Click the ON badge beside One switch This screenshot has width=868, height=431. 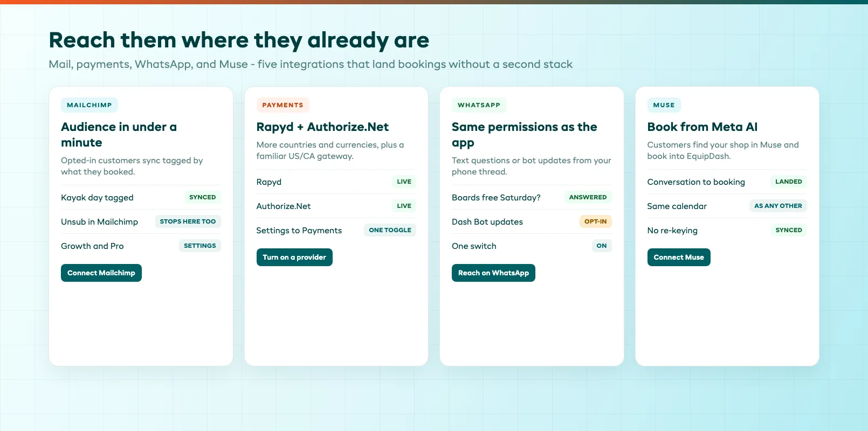coord(602,246)
